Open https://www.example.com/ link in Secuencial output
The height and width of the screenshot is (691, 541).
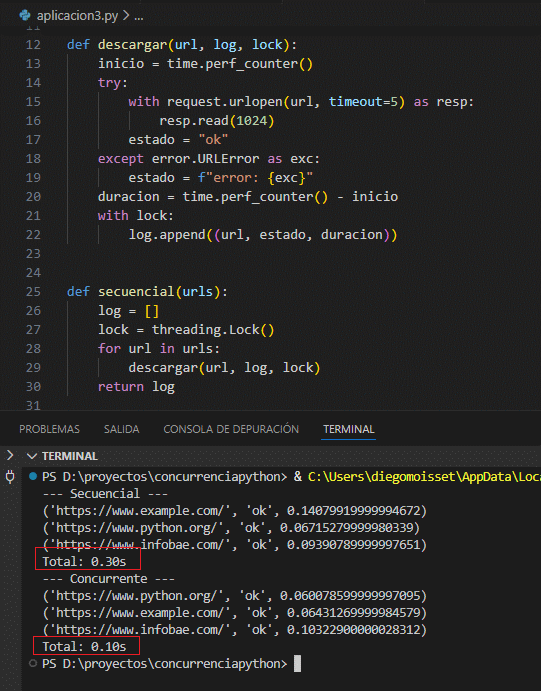tap(140, 511)
